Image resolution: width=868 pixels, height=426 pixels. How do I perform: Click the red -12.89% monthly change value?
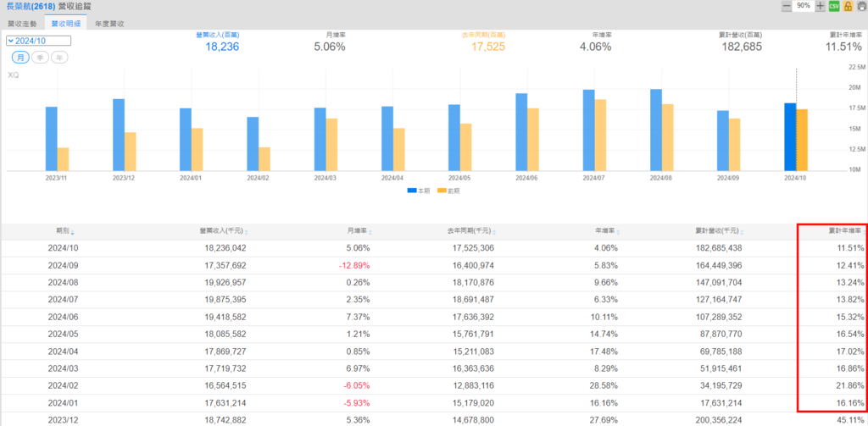[x=354, y=266]
